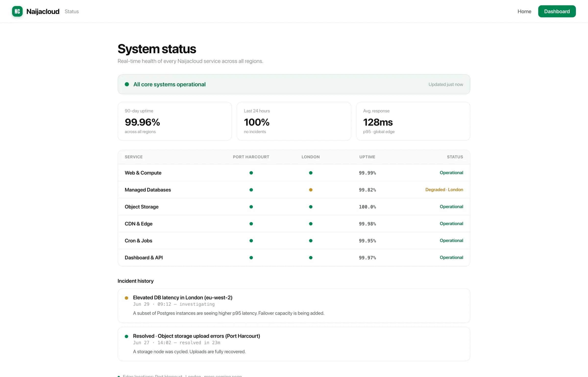Image resolution: width=588 pixels, height=377 pixels.
Task: Click Operational status for Web & Compute
Action: click(451, 173)
